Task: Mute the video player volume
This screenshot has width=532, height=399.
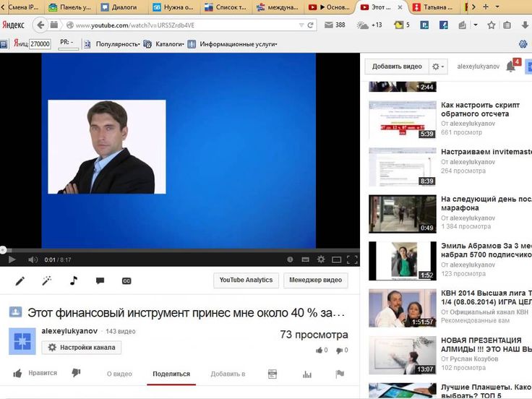Action: 33,259
